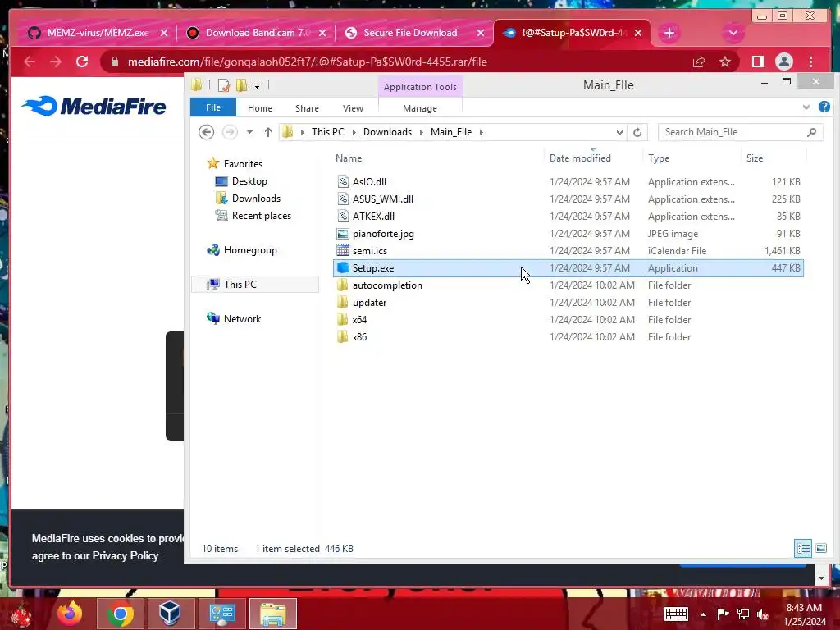Open the View ribbon tab
The width and height of the screenshot is (840, 630).
(353, 107)
